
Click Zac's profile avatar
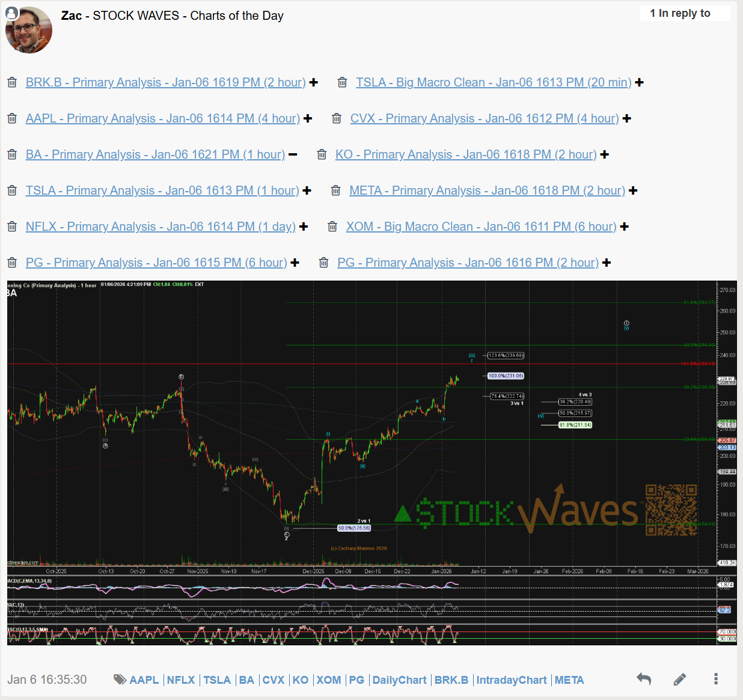(x=28, y=30)
